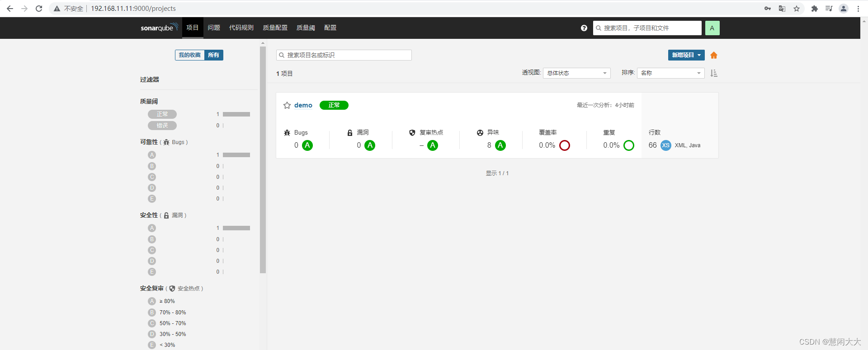Open the 质量配置 nav tab
868x350 pixels.
tap(275, 28)
